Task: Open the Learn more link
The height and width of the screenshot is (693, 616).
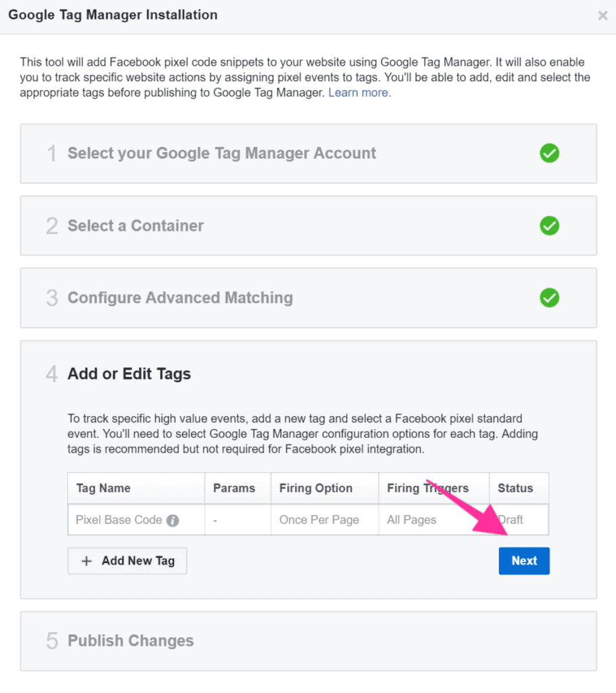Action: [359, 93]
